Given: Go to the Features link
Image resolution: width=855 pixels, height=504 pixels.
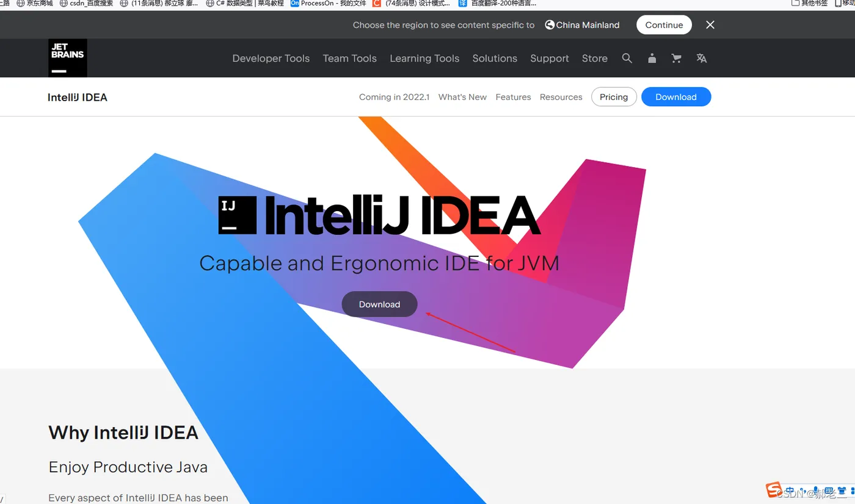Looking at the screenshot, I should coord(513,97).
